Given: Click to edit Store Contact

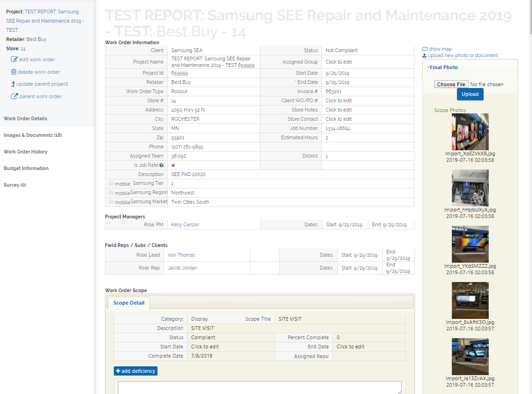Looking at the screenshot, I should pyautogui.click(x=339, y=119).
